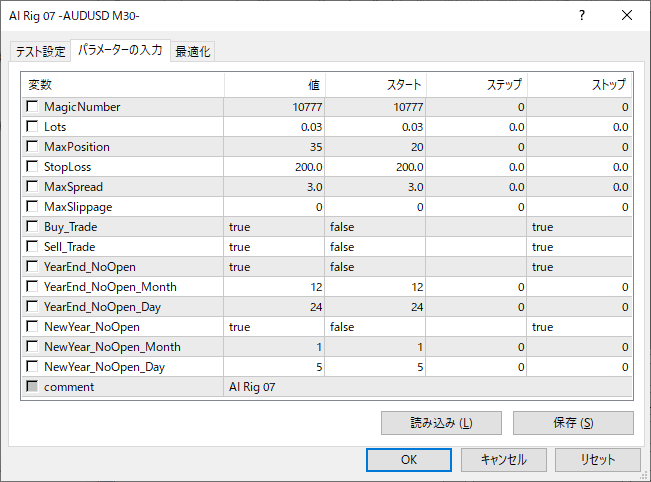This screenshot has width=651, height=482.
Task: Click the 保存 (S) save button
Action: pyautogui.click(x=573, y=423)
